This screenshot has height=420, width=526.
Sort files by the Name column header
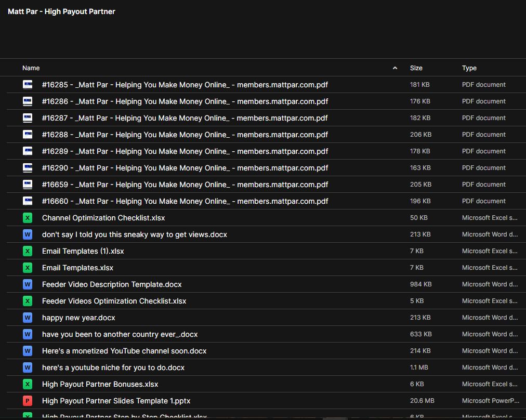(31, 68)
